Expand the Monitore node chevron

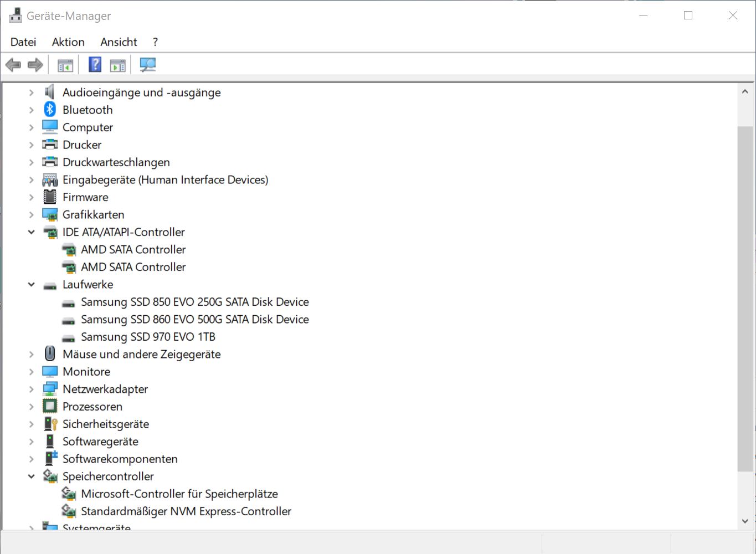(x=32, y=372)
